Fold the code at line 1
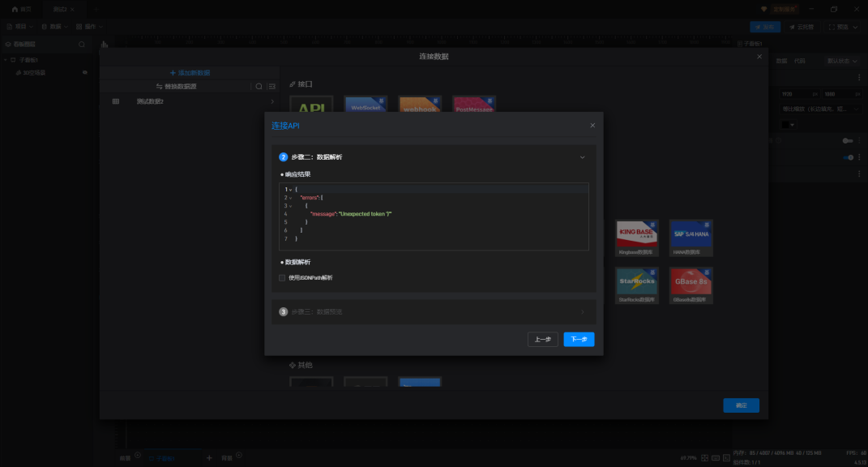 [291, 190]
